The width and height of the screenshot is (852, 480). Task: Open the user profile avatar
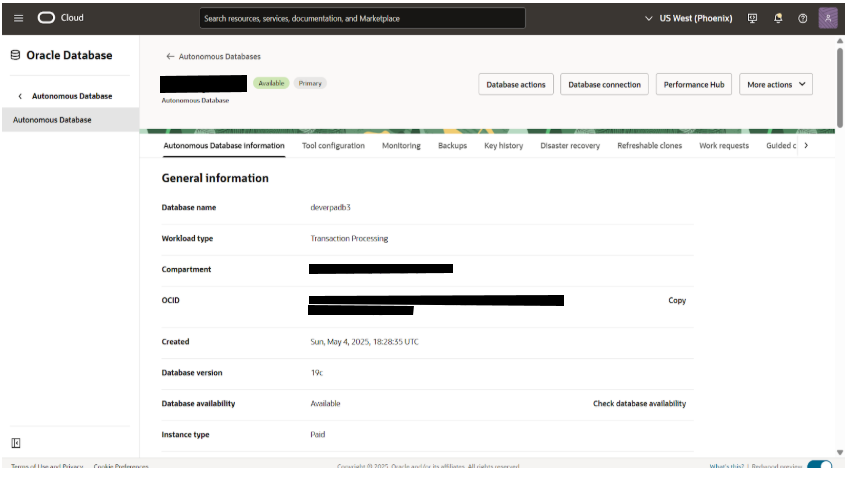[828, 18]
